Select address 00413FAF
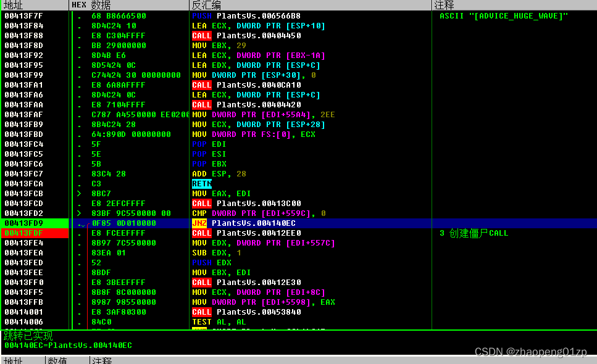Viewport: 597px width, 364px height. tap(23, 115)
